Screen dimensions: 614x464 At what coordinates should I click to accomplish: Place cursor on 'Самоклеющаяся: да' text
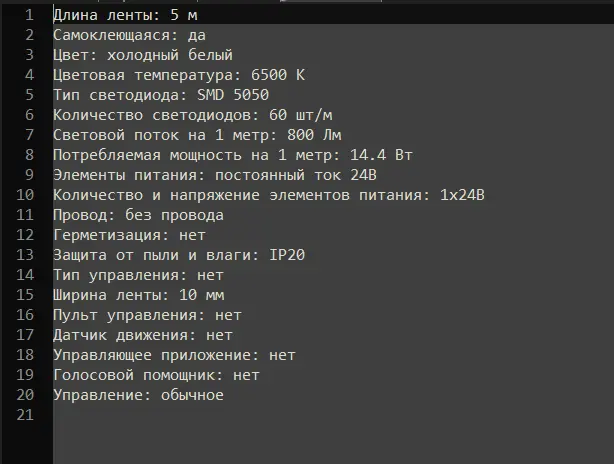(x=129, y=35)
